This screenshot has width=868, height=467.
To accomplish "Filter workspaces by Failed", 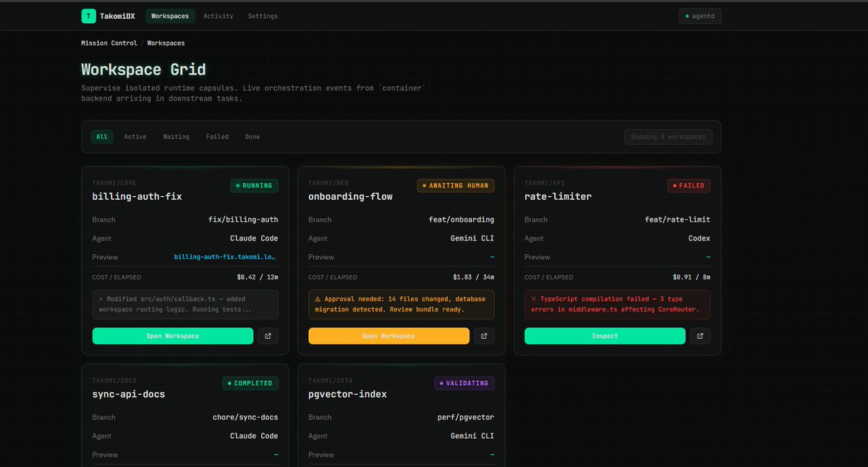I will 217,137.
